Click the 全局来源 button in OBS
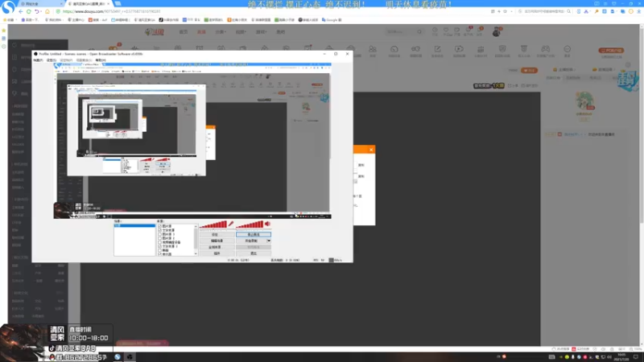644x362 pixels. point(217,247)
